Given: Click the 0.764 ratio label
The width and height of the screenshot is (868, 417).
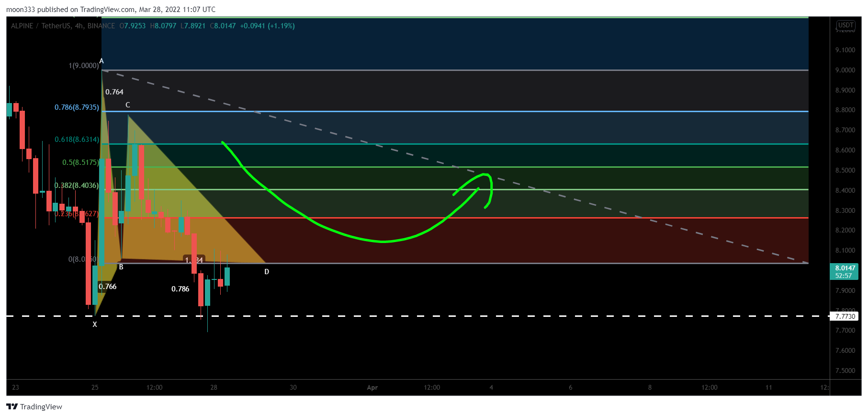Looking at the screenshot, I should (114, 92).
